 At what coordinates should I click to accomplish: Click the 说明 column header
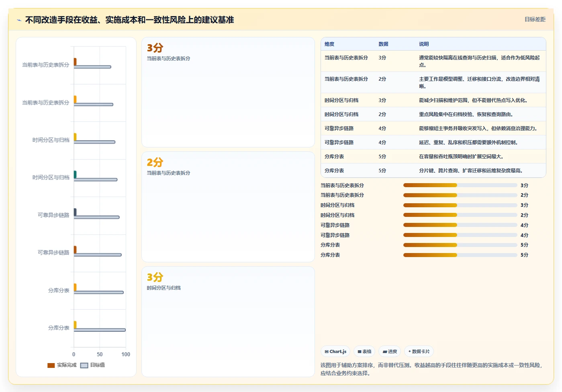point(424,44)
